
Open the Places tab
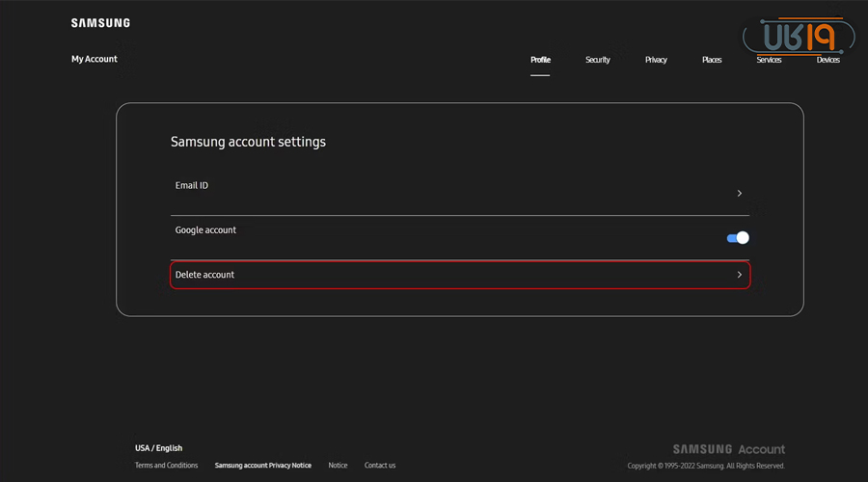(x=712, y=60)
